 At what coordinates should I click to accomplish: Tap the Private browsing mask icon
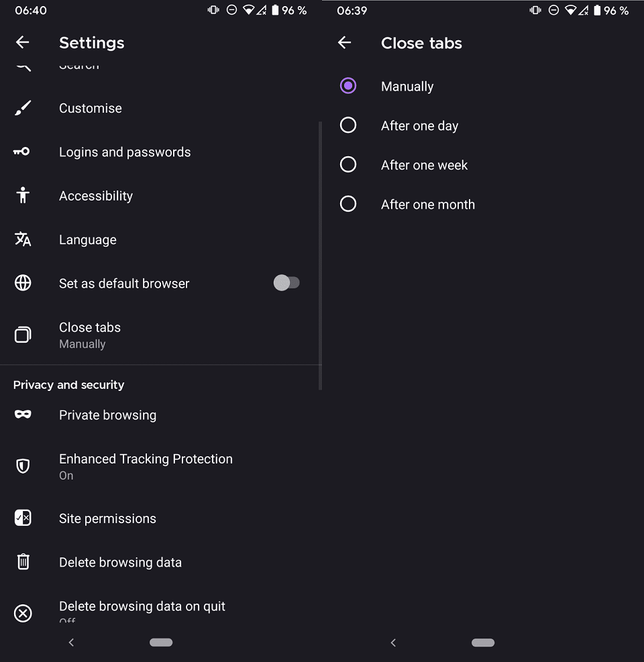[23, 415]
